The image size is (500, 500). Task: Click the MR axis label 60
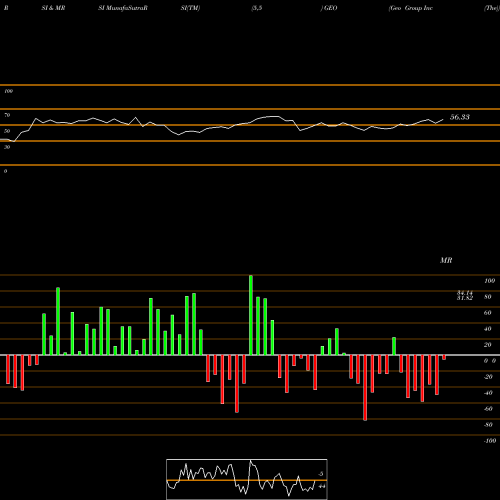[x=487, y=313]
